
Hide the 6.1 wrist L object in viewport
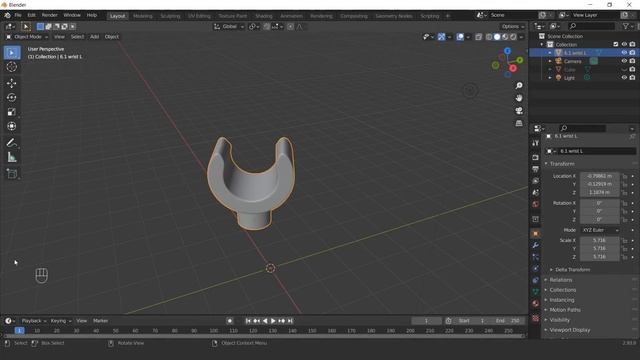(624, 53)
